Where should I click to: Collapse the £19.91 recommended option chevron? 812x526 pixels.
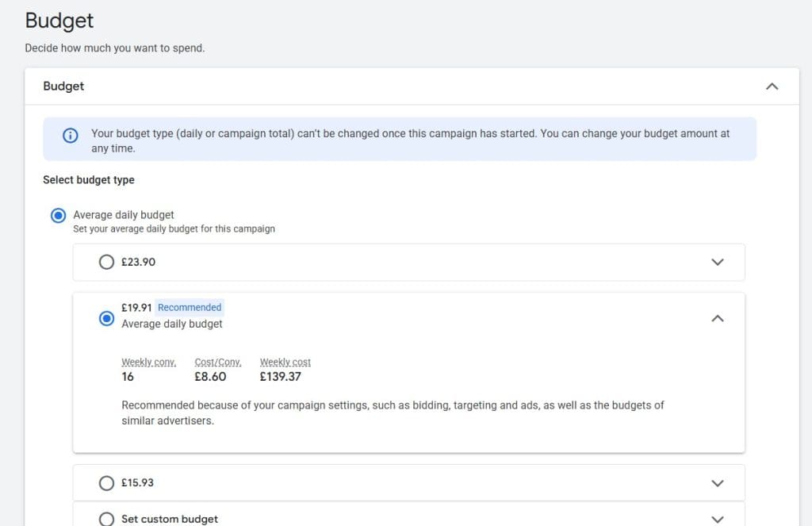tap(718, 318)
